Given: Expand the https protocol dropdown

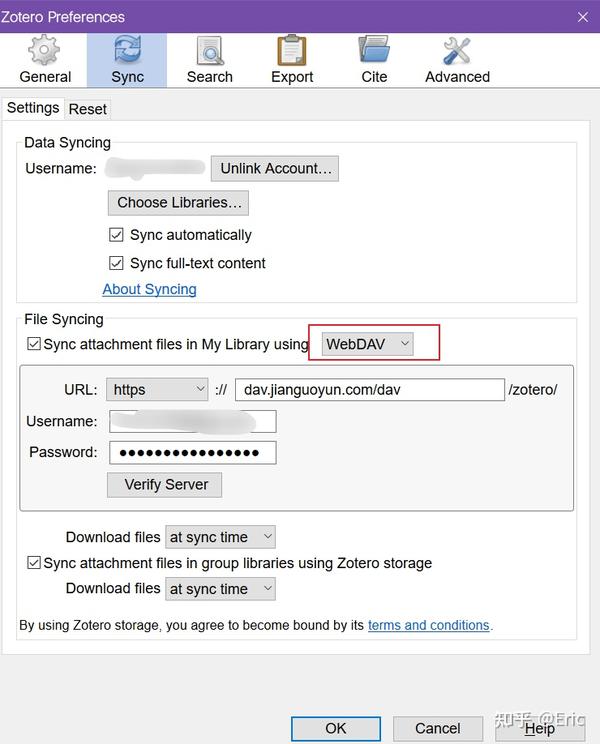Looking at the screenshot, I should (x=158, y=389).
